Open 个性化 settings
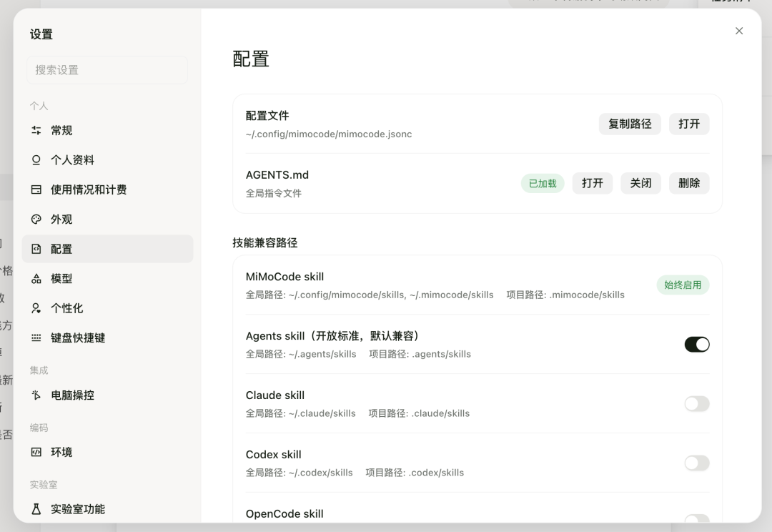Viewport: 772px width, 532px height. (x=107, y=308)
